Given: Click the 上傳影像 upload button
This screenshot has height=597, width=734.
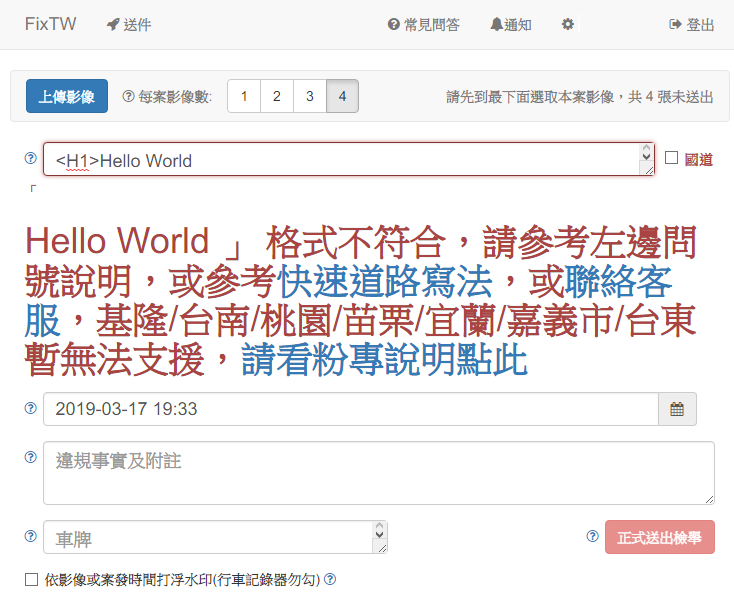Looking at the screenshot, I should coord(67,96).
